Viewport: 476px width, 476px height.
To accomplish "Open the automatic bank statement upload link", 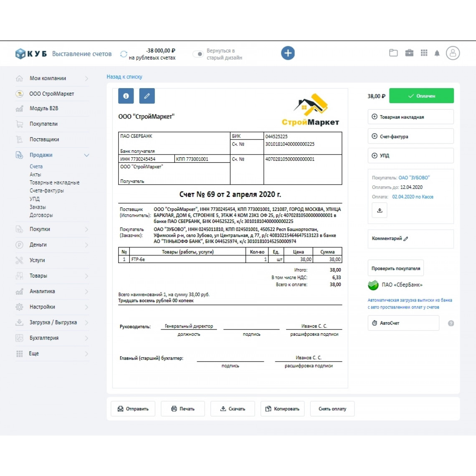I will click(x=410, y=304).
